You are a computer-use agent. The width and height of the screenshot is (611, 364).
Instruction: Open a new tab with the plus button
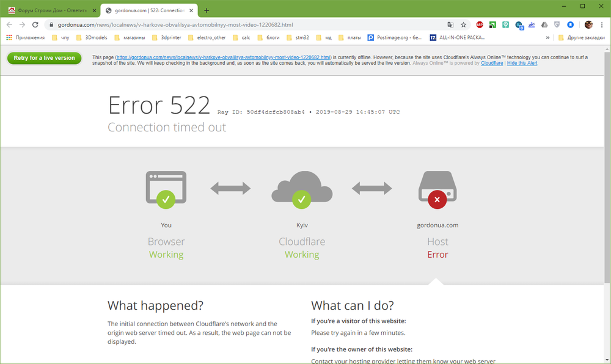tap(207, 10)
